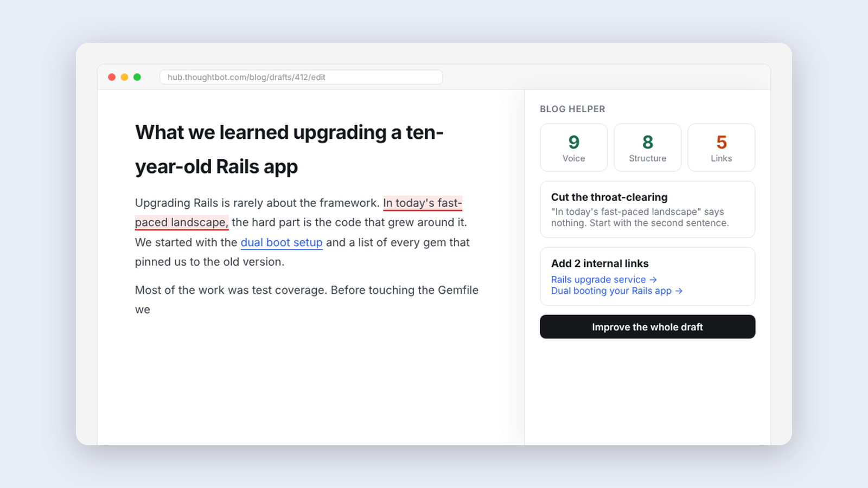
Task: Click the URL address bar
Action: 301,77
